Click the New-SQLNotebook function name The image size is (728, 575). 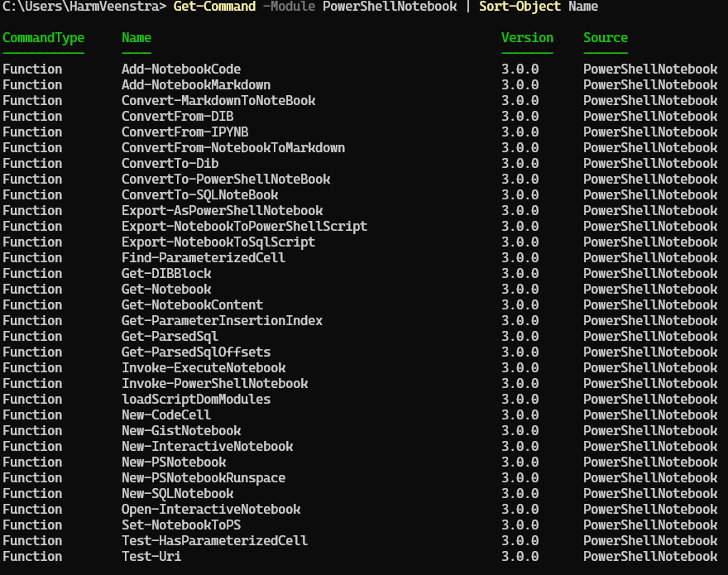tap(177, 494)
